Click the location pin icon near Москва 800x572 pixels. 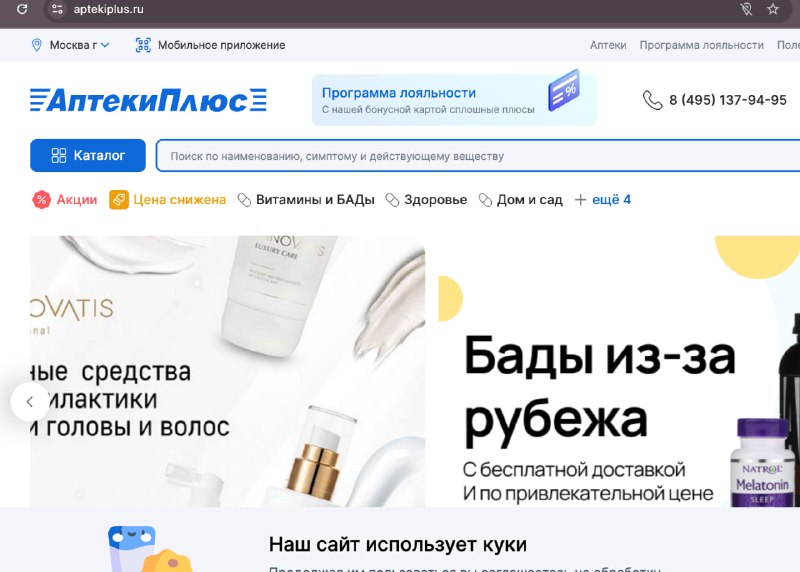point(37,45)
